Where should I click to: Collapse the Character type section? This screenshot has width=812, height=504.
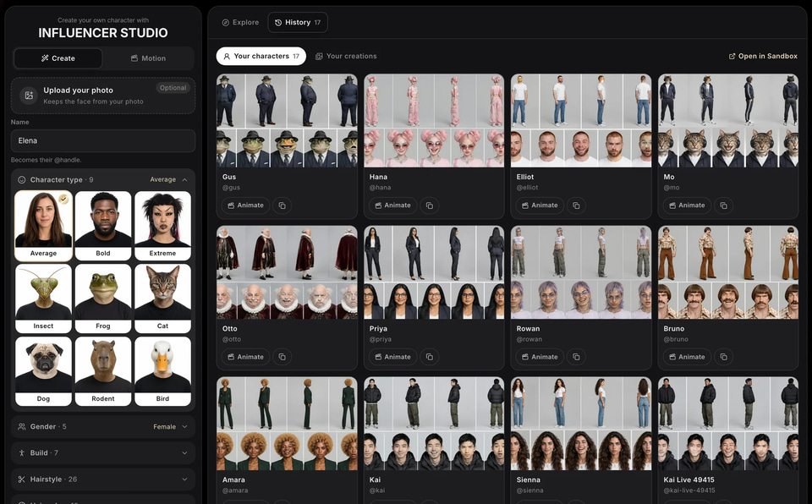point(103,180)
